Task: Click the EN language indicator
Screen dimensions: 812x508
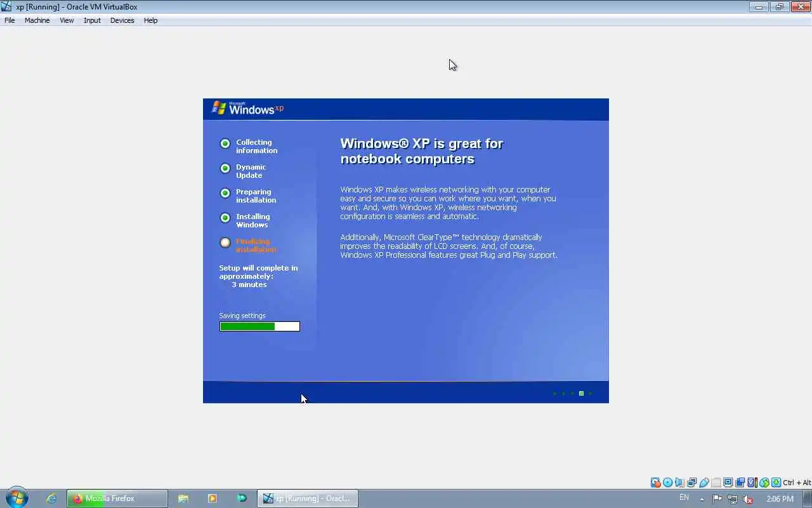Action: coord(684,498)
